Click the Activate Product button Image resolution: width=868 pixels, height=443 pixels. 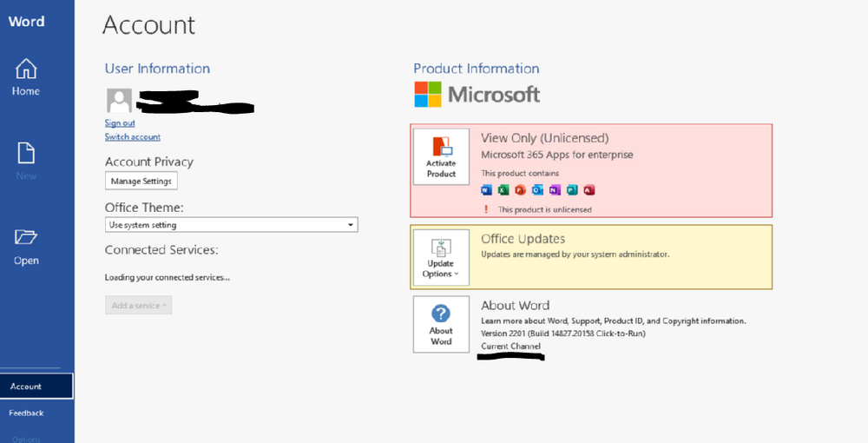pyautogui.click(x=441, y=156)
